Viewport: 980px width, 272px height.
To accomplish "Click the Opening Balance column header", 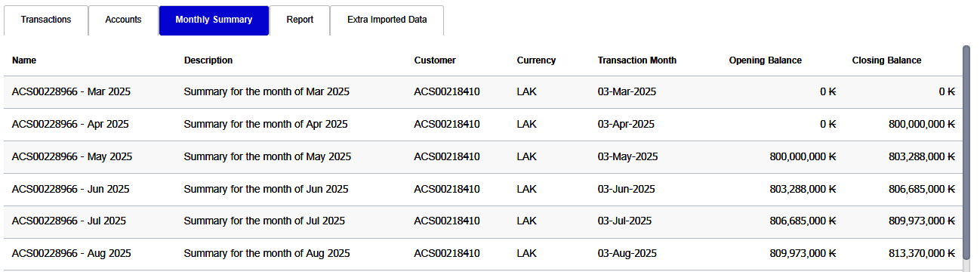I will (x=765, y=60).
